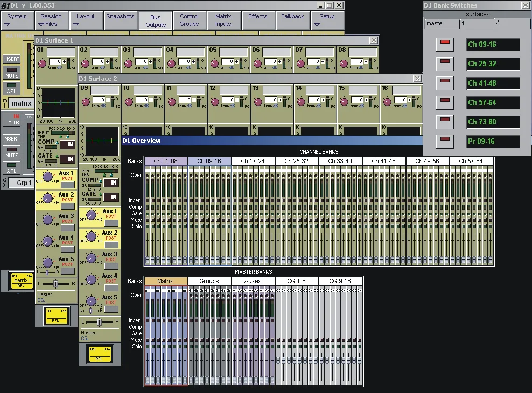Select the Ch 17-24 bank in Overview
This screenshot has width=532, height=393.
[253, 161]
